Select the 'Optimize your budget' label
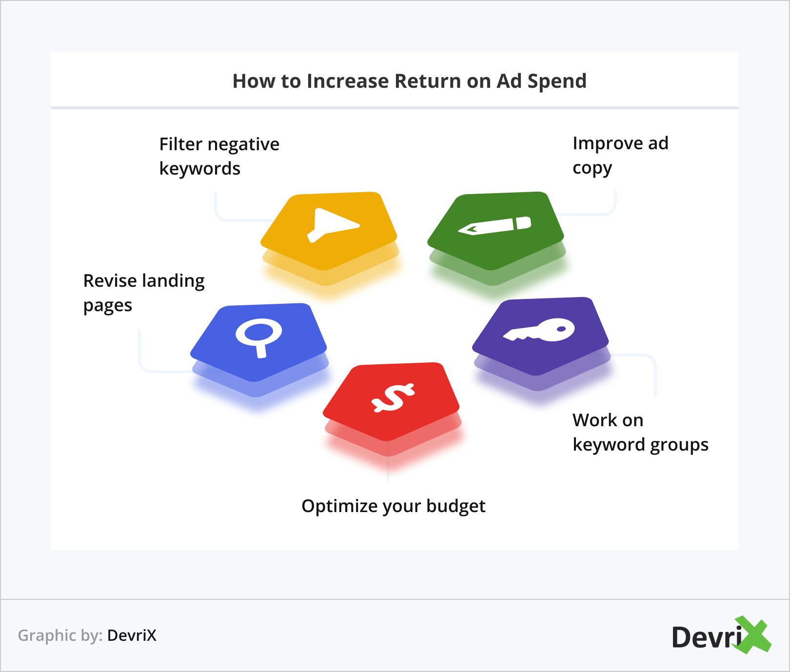Viewport: 790px width, 672px height. (x=394, y=506)
